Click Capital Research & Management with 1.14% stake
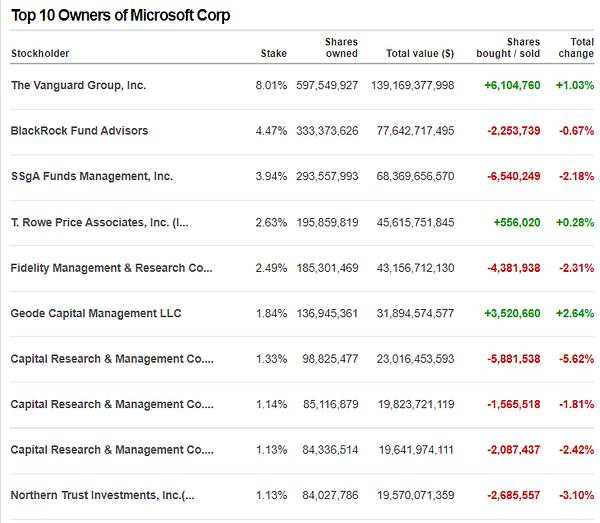This screenshot has height=523, width=600. coord(112,404)
